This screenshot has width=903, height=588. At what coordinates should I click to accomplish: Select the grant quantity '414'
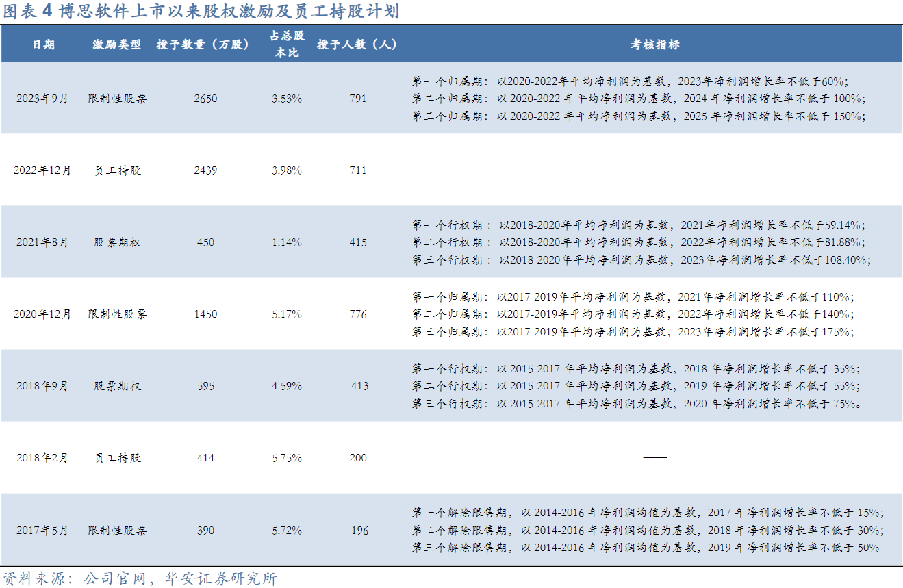tap(205, 458)
